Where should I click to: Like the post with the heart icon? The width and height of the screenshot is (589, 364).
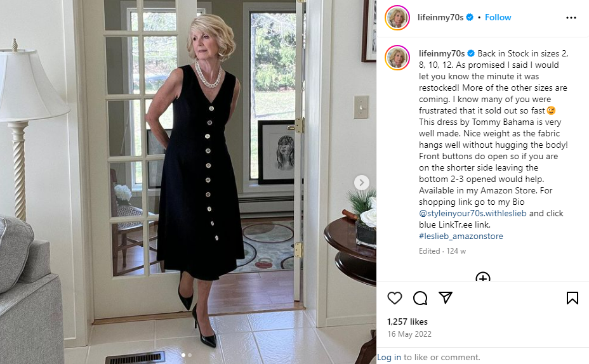tap(394, 298)
